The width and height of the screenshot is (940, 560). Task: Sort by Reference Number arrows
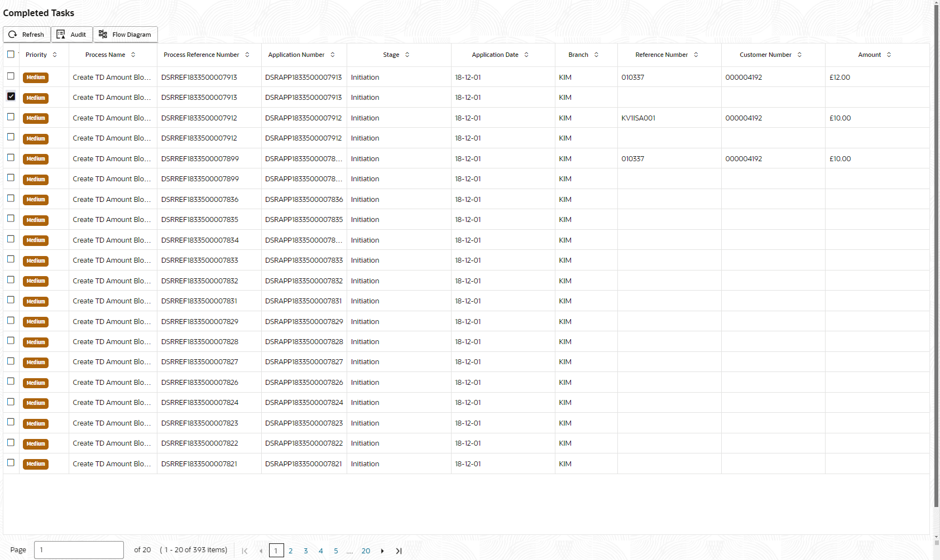pos(696,55)
